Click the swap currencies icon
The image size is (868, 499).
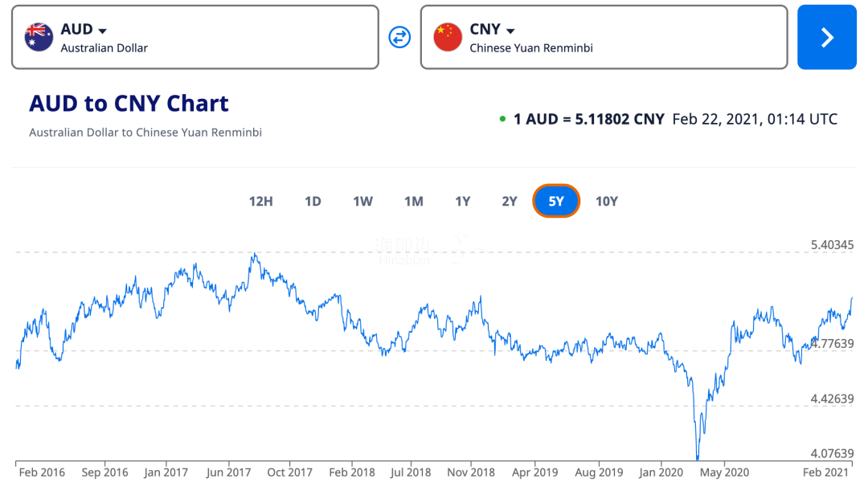[399, 37]
